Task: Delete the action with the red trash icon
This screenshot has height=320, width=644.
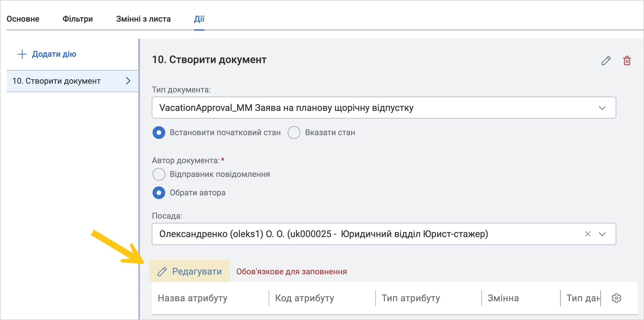Action: (627, 60)
